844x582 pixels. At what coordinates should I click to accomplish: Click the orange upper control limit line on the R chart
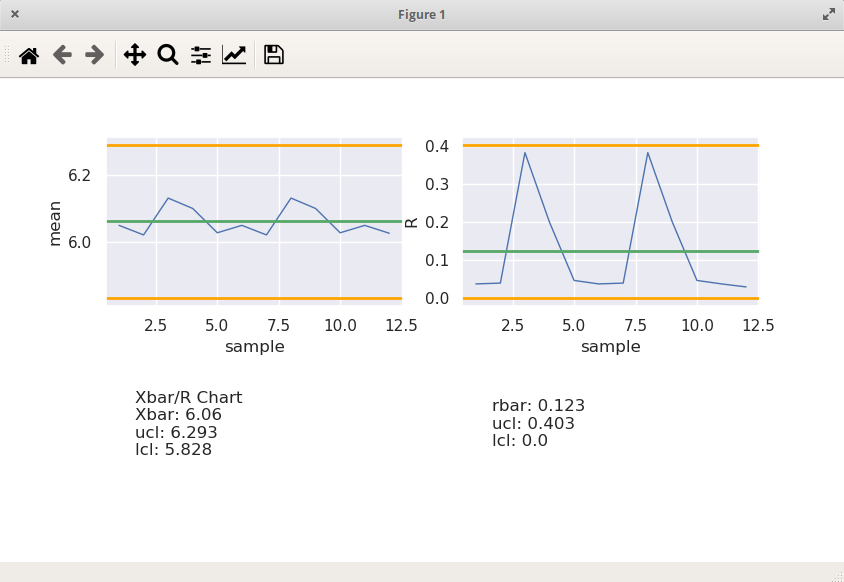(x=610, y=145)
